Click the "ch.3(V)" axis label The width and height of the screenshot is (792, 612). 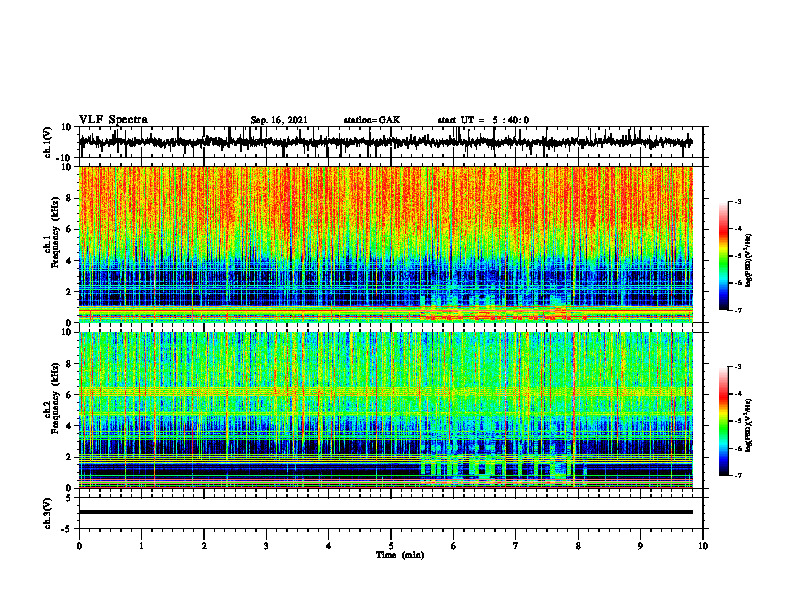(x=49, y=513)
